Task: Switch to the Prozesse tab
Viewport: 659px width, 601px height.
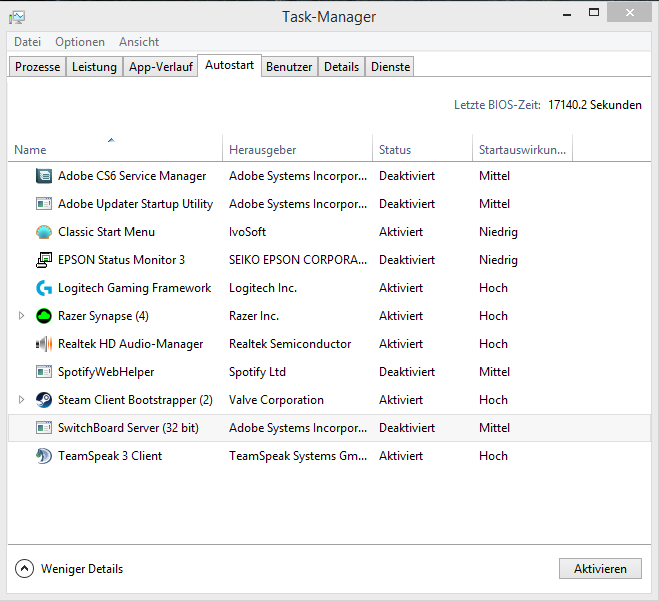Action: coord(37,67)
